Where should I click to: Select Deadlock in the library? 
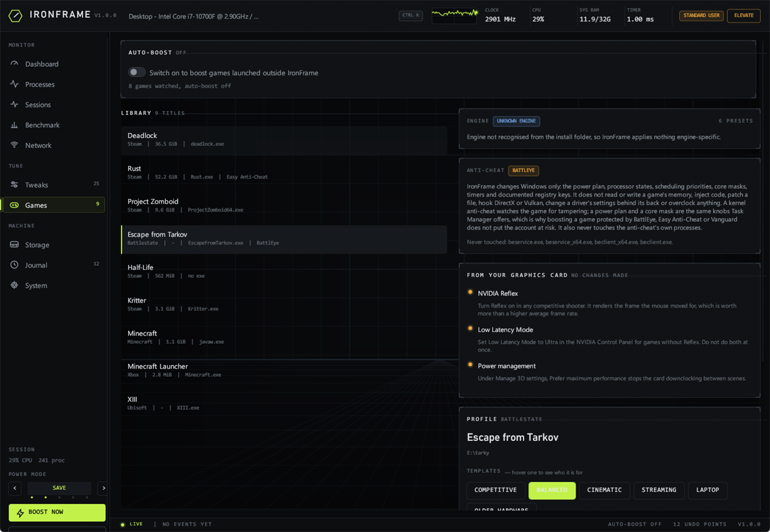(284, 139)
